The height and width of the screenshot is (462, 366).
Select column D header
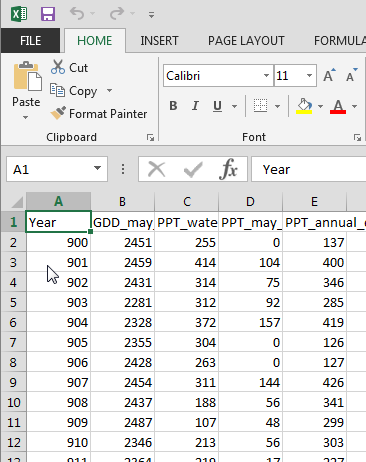250,201
